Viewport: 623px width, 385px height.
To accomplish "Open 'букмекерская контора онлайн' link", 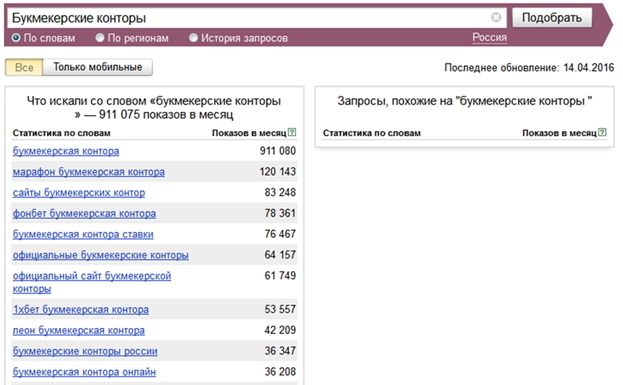I will (x=84, y=372).
